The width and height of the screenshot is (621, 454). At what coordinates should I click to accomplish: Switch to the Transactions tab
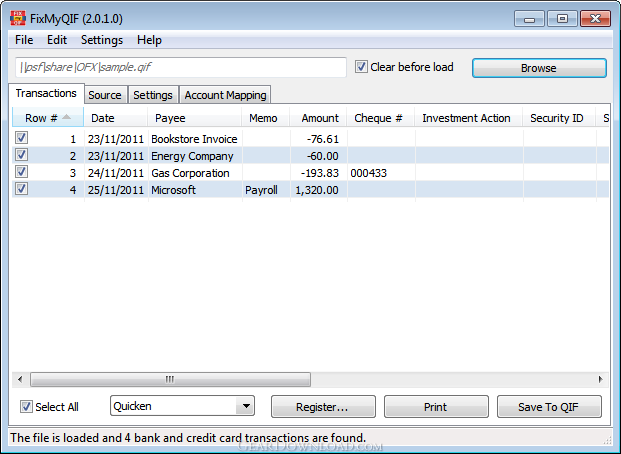pyautogui.click(x=46, y=93)
